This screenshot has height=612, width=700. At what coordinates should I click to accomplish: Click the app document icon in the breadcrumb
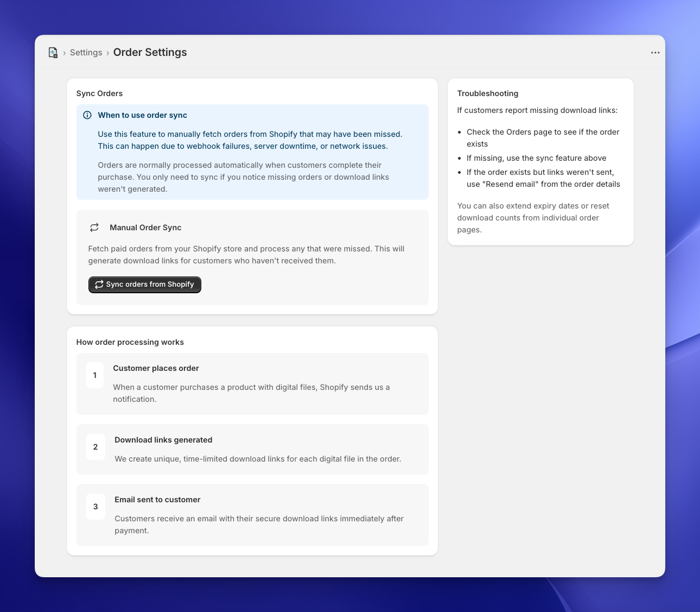tap(53, 52)
